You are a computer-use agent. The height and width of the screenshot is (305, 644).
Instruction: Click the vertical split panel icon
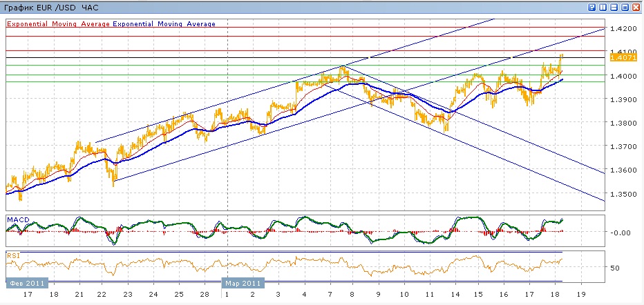point(603,7)
